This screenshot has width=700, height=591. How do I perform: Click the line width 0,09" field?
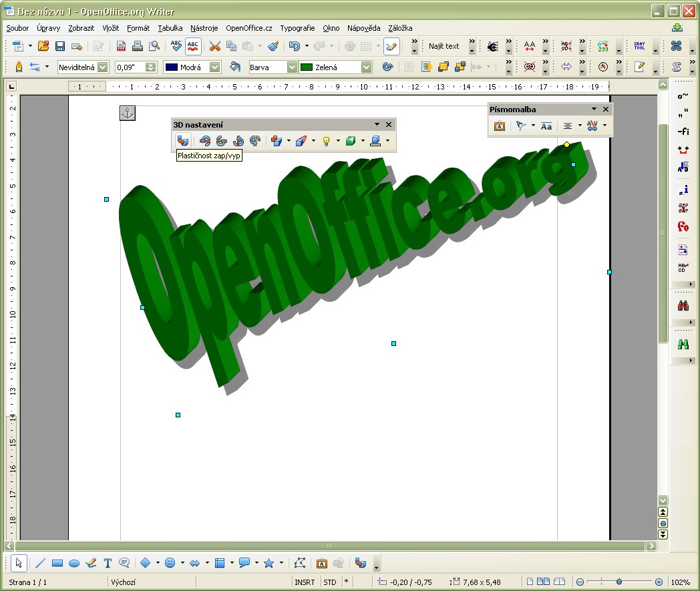[130, 67]
